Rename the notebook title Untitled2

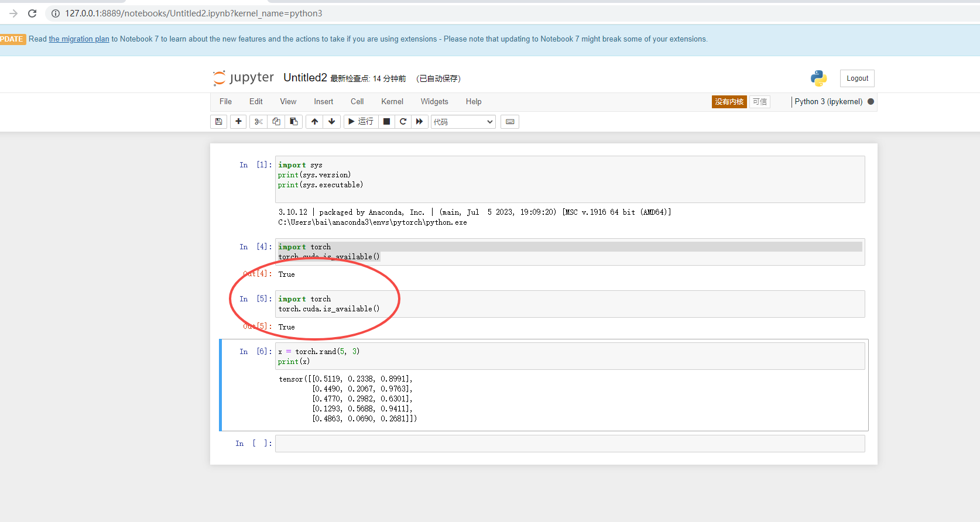click(305, 78)
